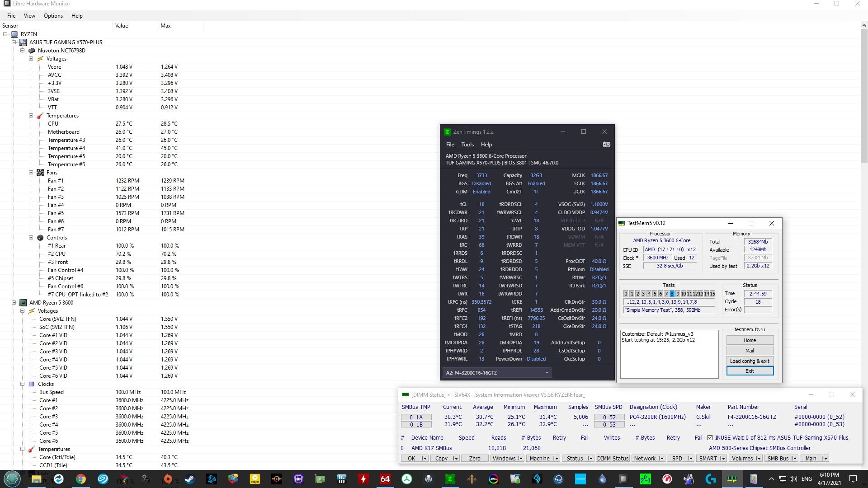Viewport: 868px width, 488px height.
Task: Click the Zero button in SIV
Action: coord(475,459)
